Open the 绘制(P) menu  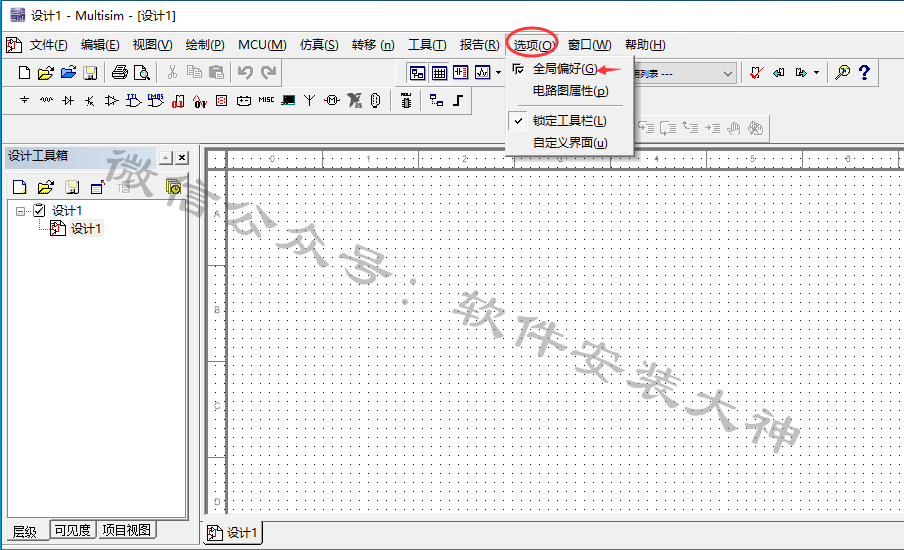tap(205, 45)
